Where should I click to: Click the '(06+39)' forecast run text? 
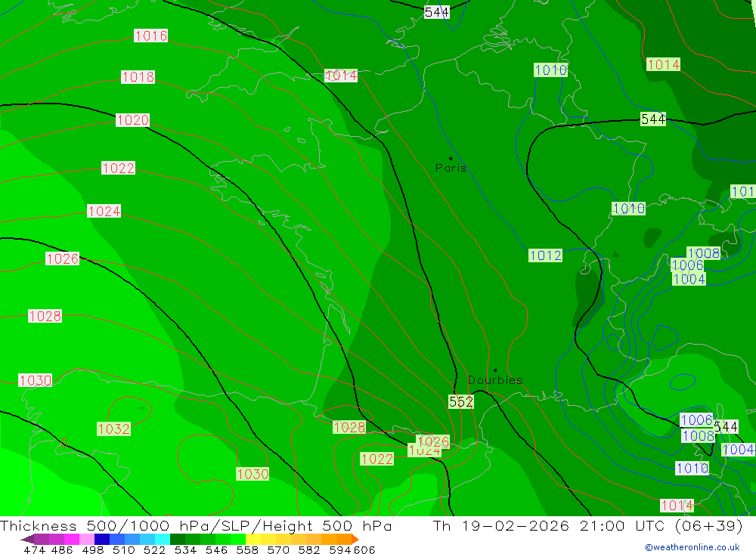(x=709, y=525)
